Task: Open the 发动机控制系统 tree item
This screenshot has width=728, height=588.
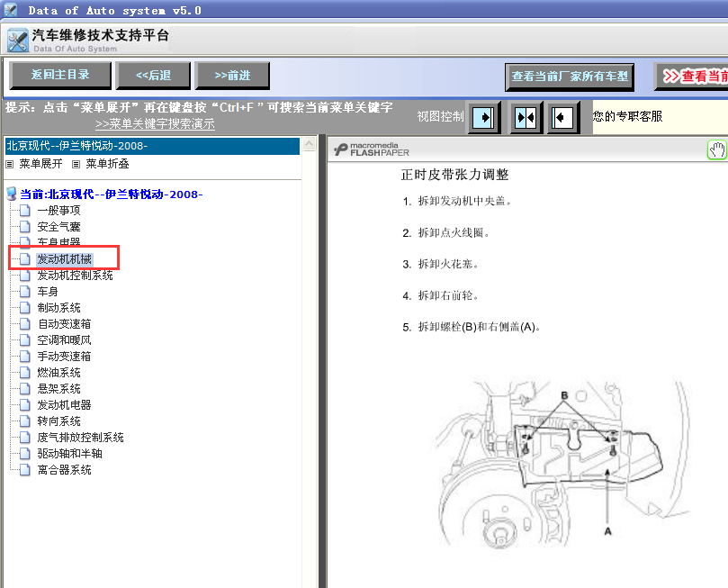Action: point(76,276)
